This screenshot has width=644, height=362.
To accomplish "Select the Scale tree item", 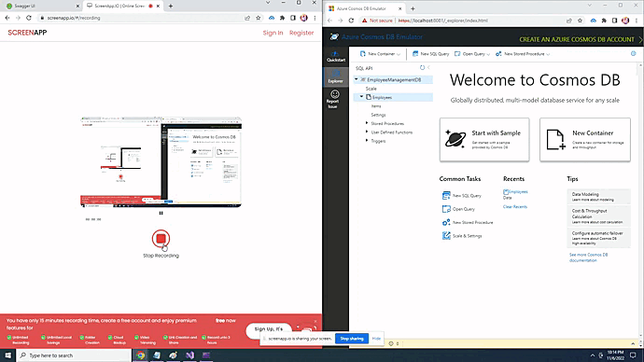I will (371, 89).
